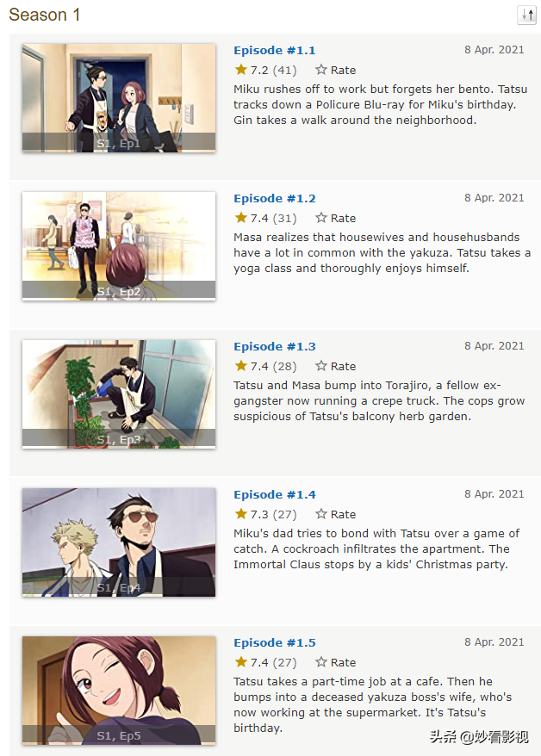This screenshot has width=541, height=756.
Task: Open the Episode #1.2 title link
Action: 274,199
